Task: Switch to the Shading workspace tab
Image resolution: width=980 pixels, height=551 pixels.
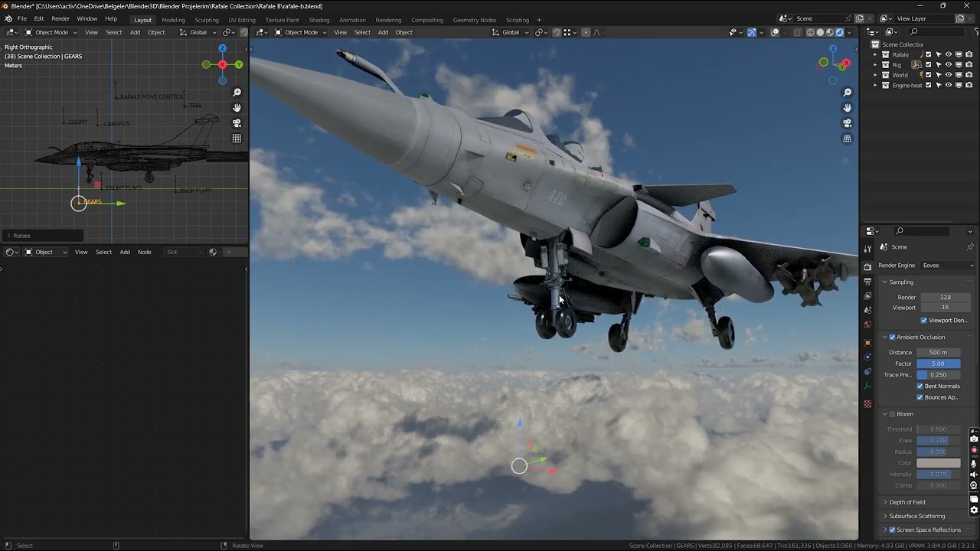Action: pos(319,20)
